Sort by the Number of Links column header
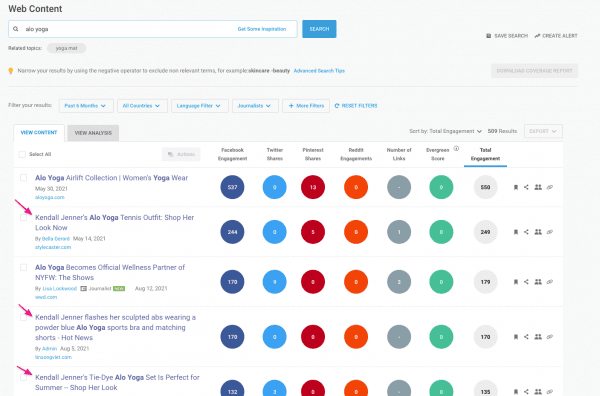This screenshot has height=396, width=600. coord(399,154)
